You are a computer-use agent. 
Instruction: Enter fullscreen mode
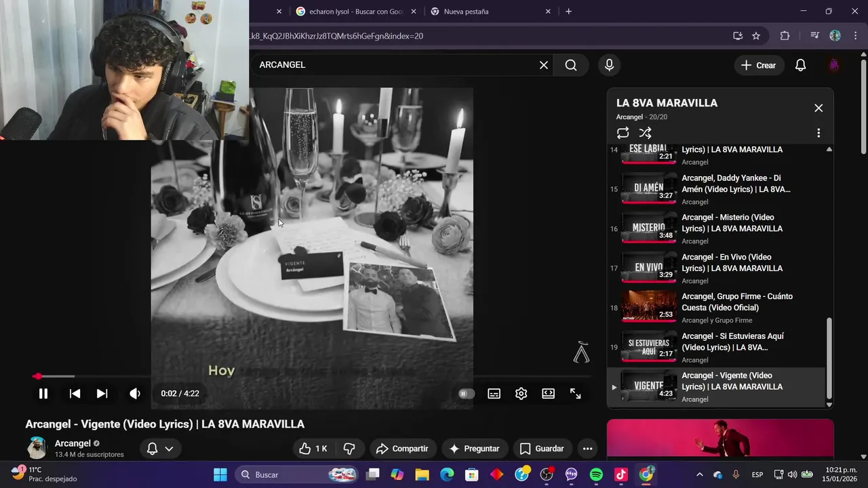(x=575, y=393)
